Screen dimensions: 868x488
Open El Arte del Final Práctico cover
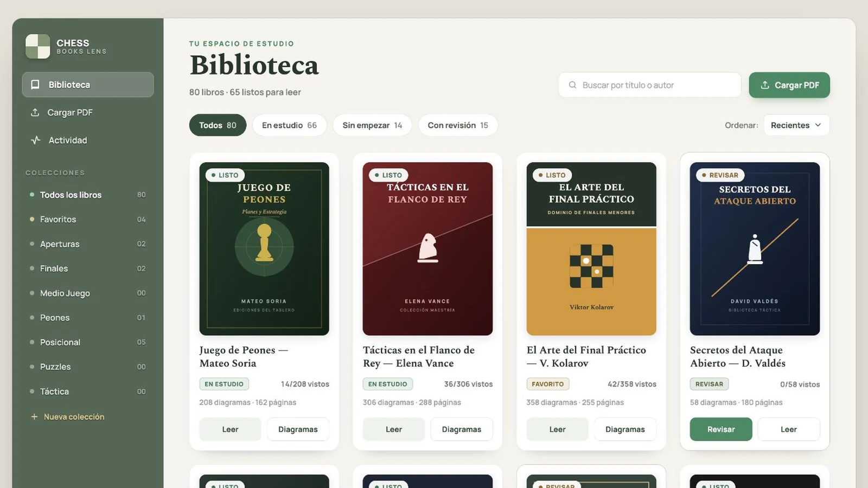(x=591, y=249)
